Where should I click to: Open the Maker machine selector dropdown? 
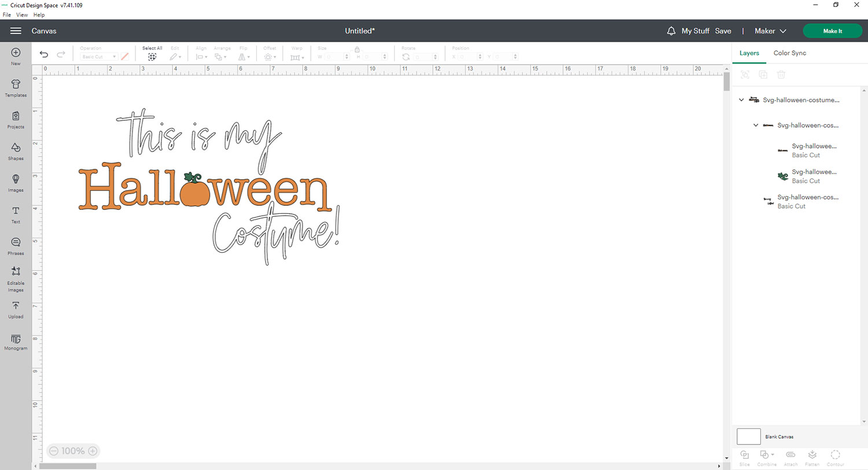click(x=770, y=31)
